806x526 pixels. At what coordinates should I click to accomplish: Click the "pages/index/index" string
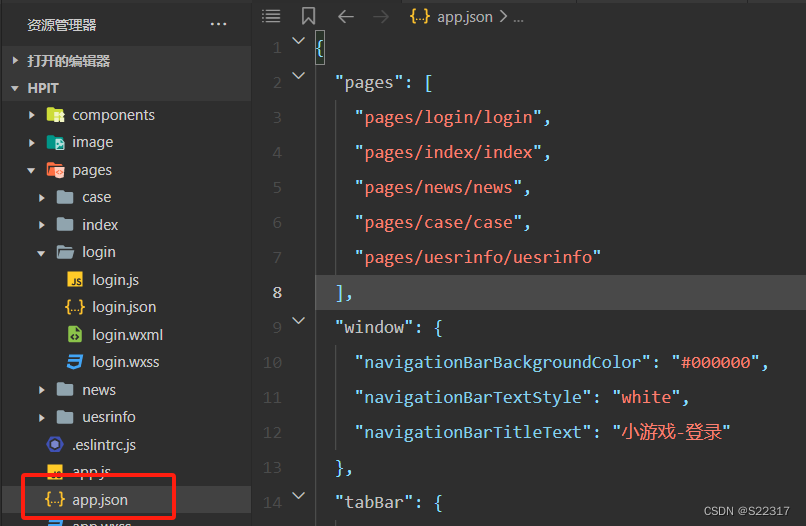pos(448,153)
